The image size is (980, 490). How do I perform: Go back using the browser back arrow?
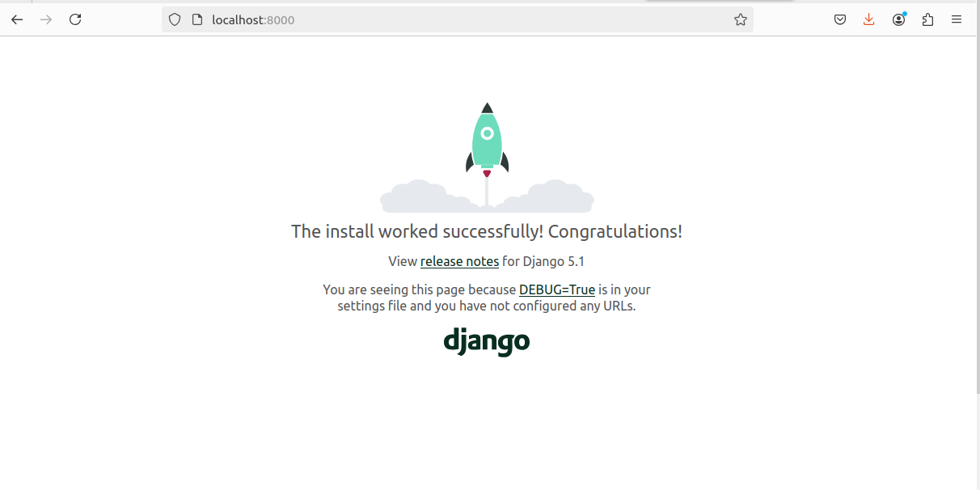17,19
